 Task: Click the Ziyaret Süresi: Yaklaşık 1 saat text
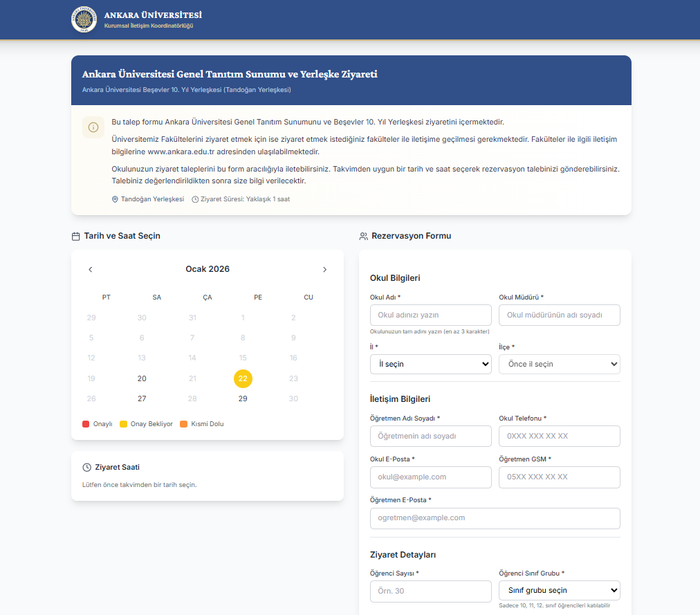[245, 199]
